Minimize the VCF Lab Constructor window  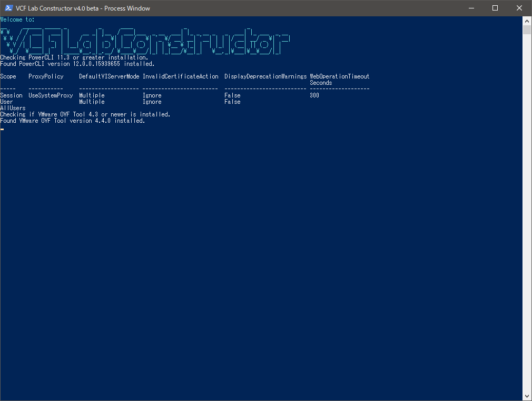click(x=471, y=8)
